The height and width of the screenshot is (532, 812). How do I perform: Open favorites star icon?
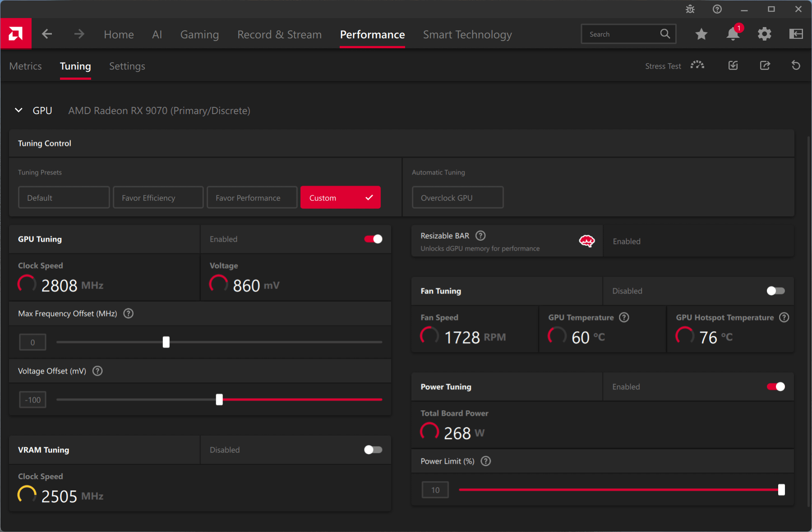tap(701, 34)
